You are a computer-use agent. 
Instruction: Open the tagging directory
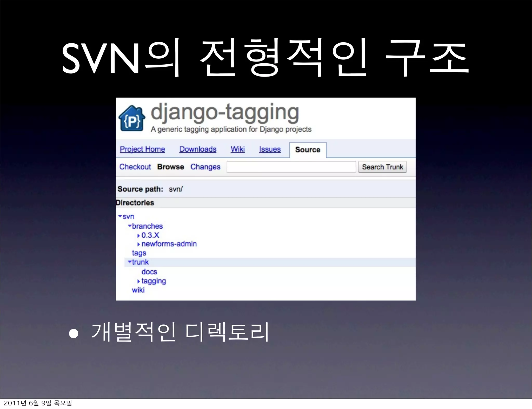(154, 281)
